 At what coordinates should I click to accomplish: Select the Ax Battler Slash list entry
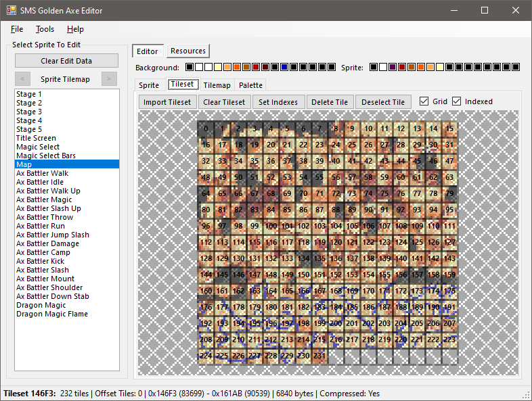67,270
